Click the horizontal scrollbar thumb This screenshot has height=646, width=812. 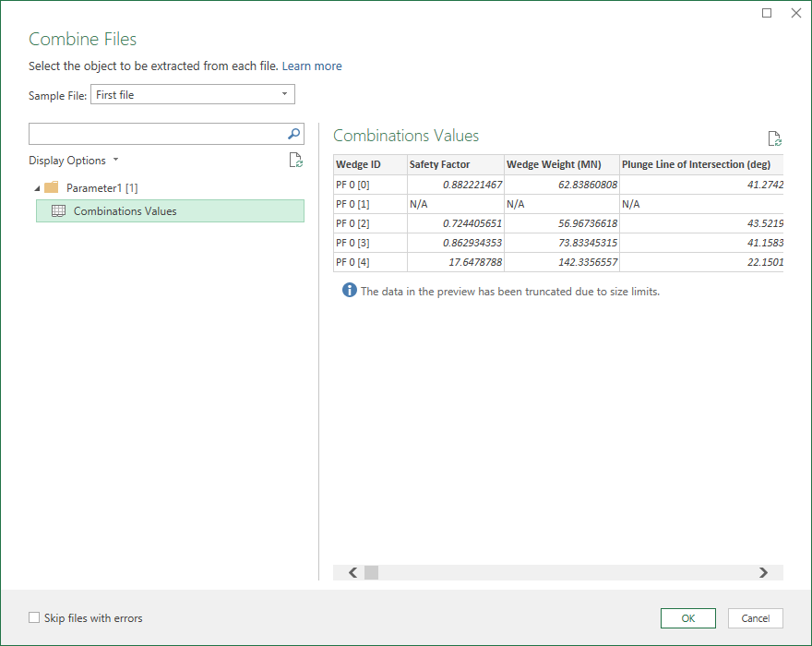[372, 572]
